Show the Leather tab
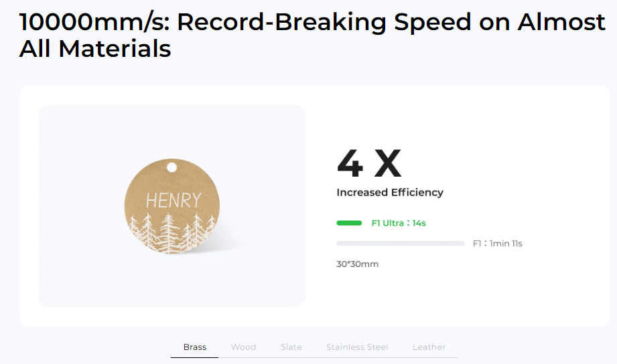 [429, 347]
